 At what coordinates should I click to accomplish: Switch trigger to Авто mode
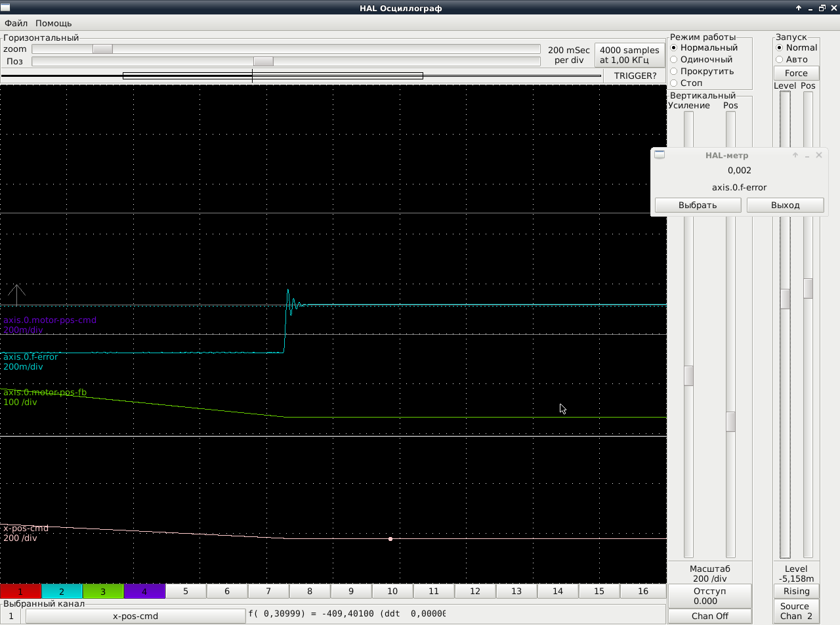(791, 59)
